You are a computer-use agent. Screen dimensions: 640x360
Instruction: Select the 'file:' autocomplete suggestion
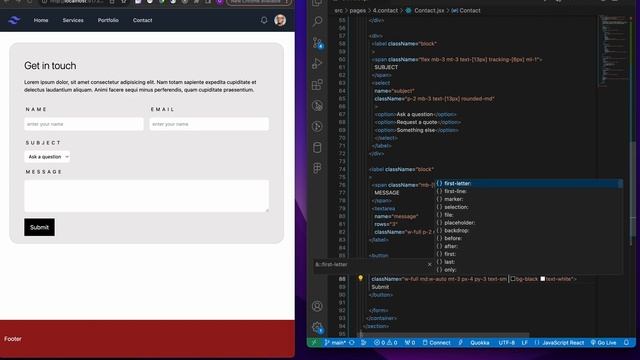pos(529,215)
